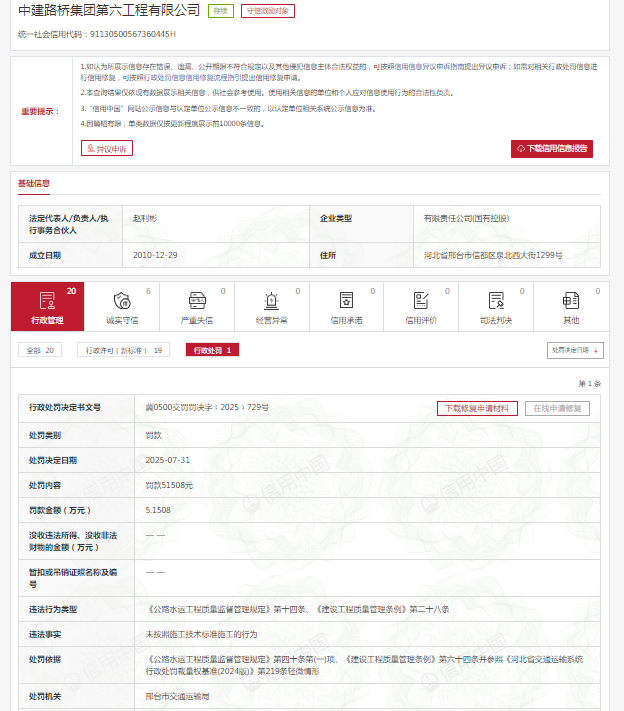The image size is (624, 711).
Task: Click penalty decision date 2025-07-31
Action: pyautogui.click(x=167, y=460)
